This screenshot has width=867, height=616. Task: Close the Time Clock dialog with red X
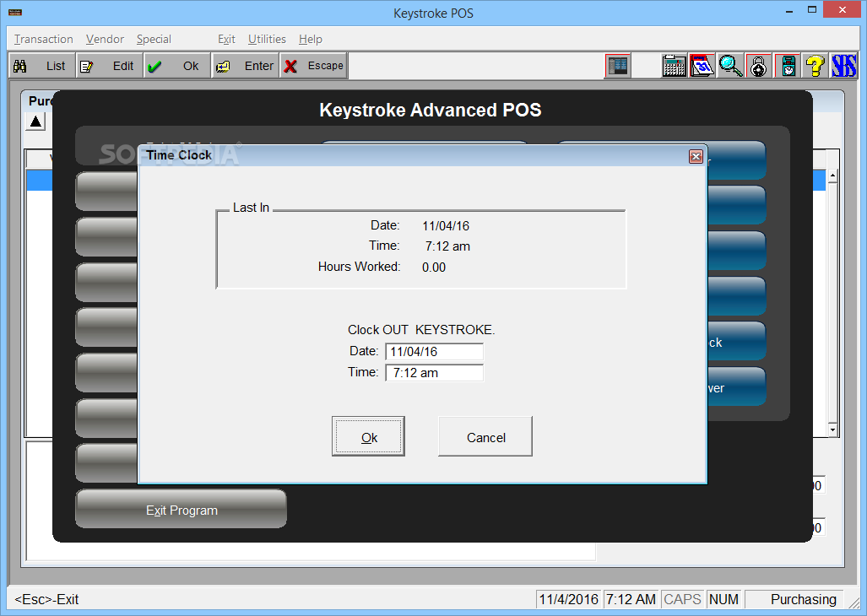[696, 157]
